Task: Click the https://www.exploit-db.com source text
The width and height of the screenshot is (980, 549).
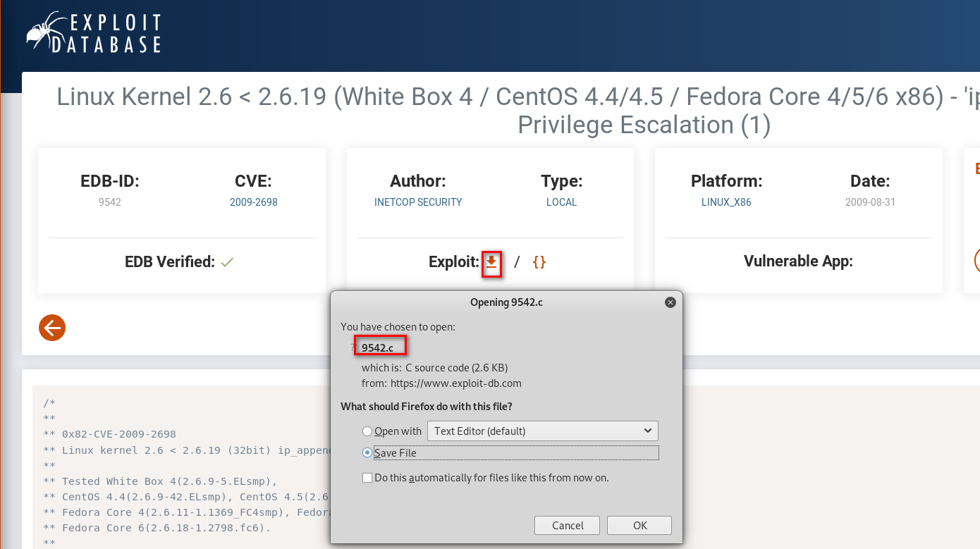Action: 455,383
